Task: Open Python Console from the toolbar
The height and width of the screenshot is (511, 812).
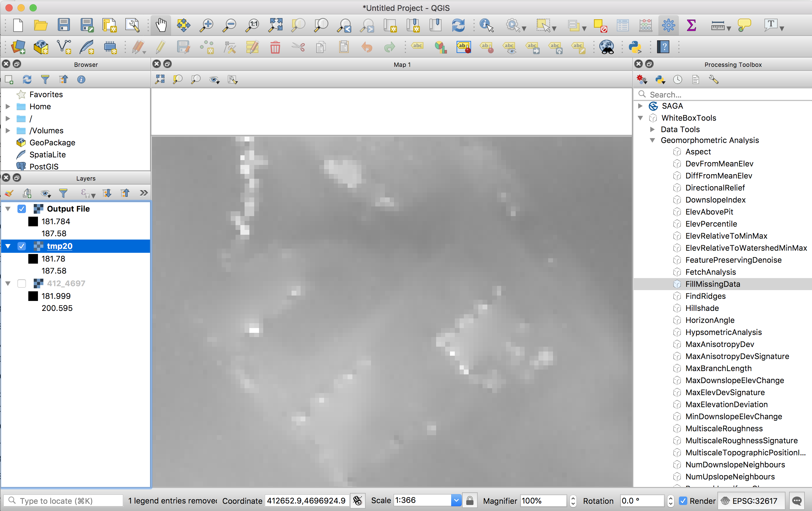Action: 634,47
